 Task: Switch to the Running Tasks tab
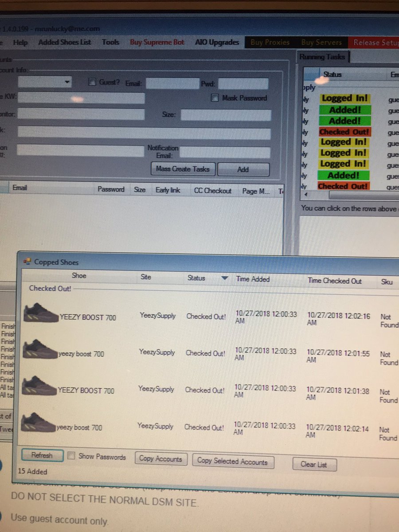(323, 57)
